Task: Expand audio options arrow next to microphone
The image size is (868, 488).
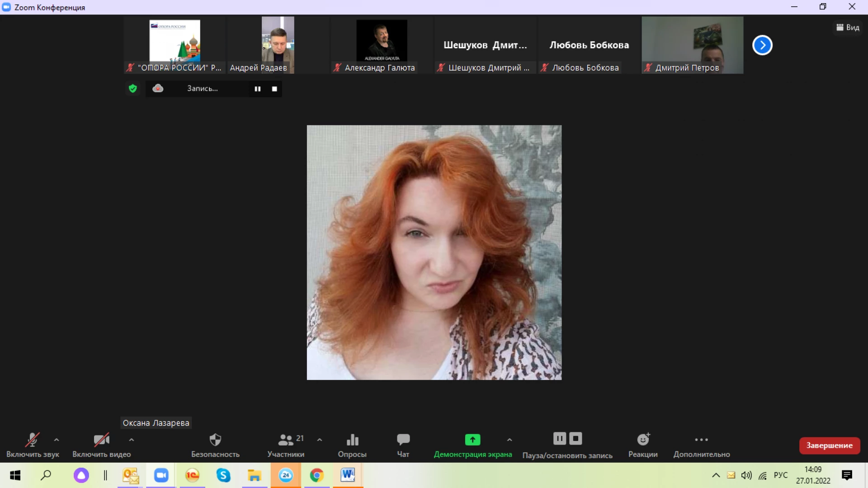Action: coord(57,440)
